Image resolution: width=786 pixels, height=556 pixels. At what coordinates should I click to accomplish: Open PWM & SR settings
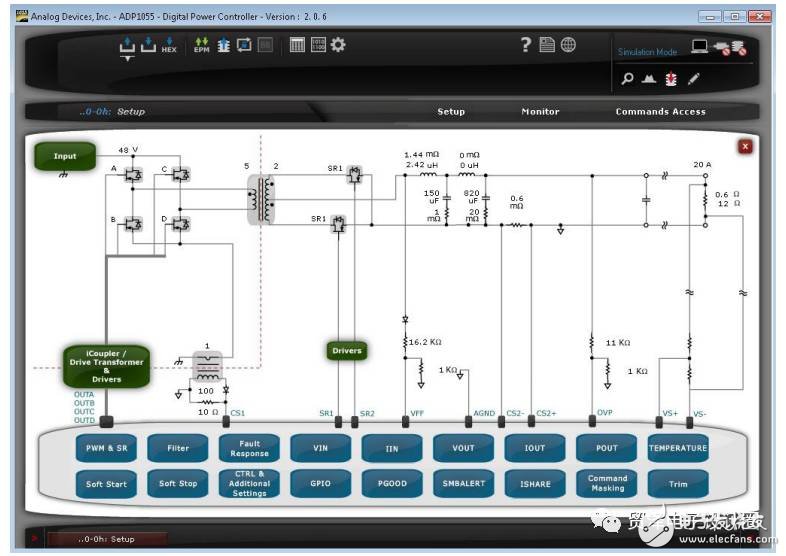(x=106, y=448)
